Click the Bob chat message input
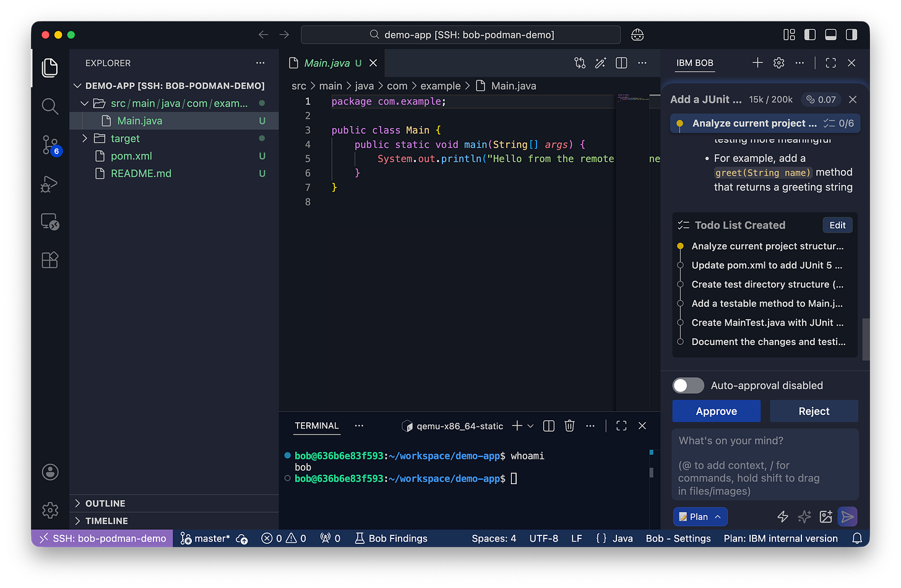Viewport: 901px width, 588px height. 765,465
